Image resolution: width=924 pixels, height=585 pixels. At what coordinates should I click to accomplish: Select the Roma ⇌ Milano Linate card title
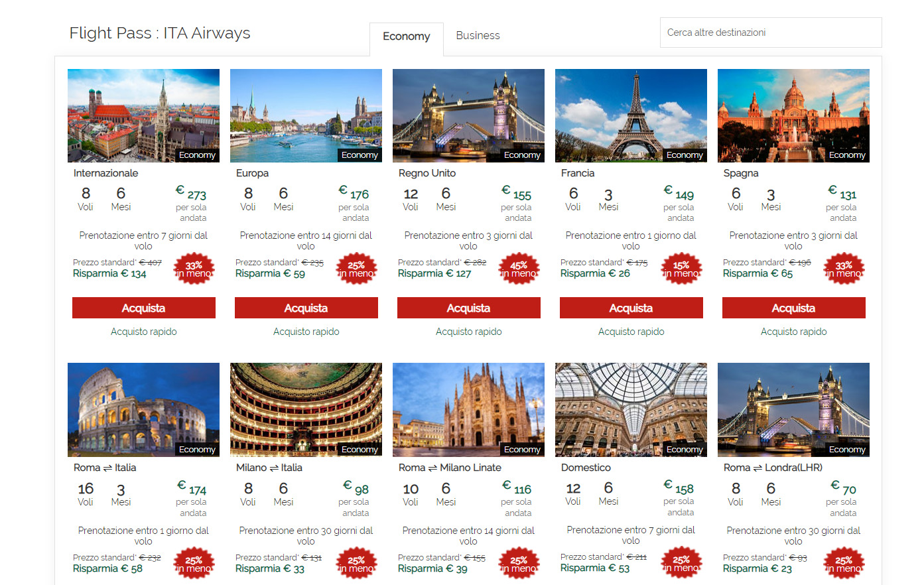(x=450, y=468)
